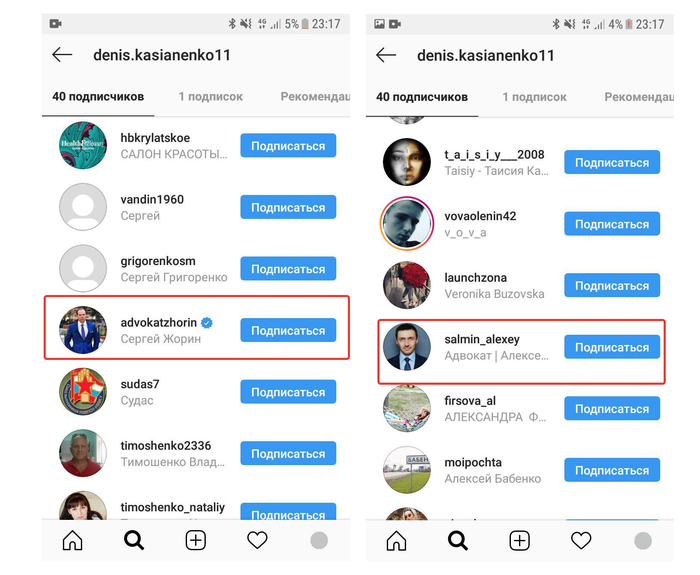
Task: Open sudas7 profile avatar
Action: click(x=83, y=392)
